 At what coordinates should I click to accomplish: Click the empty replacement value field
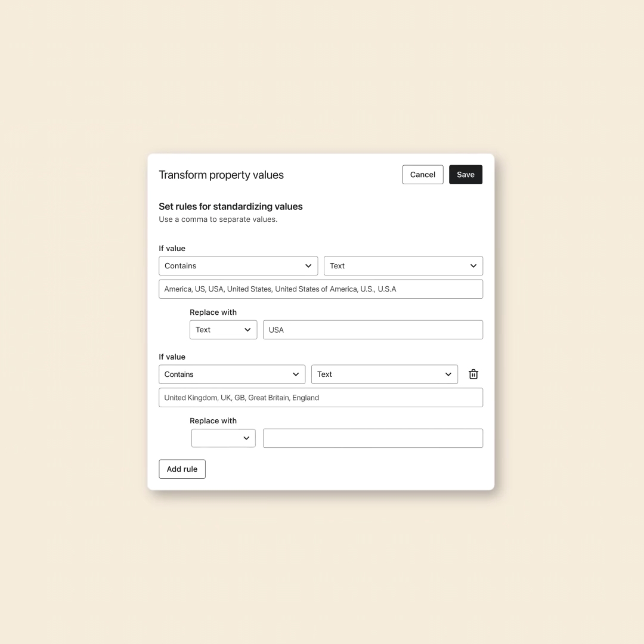click(x=373, y=438)
